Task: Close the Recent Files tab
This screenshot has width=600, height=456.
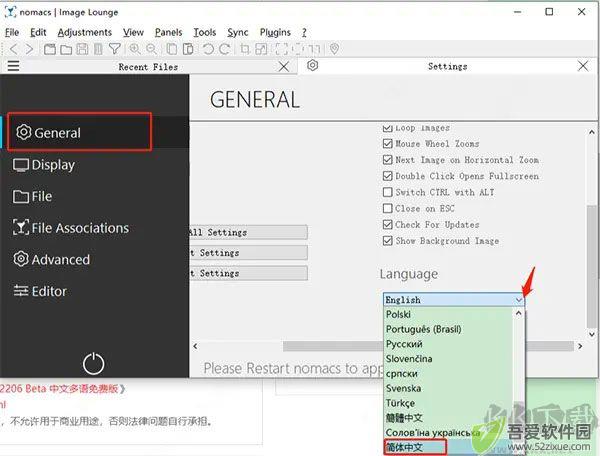Action: pyautogui.click(x=284, y=67)
